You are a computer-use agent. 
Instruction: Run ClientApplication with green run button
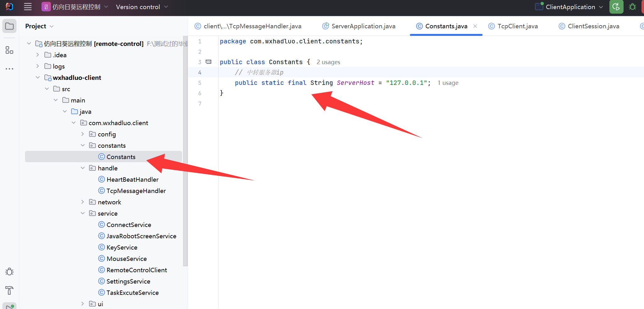[616, 7]
